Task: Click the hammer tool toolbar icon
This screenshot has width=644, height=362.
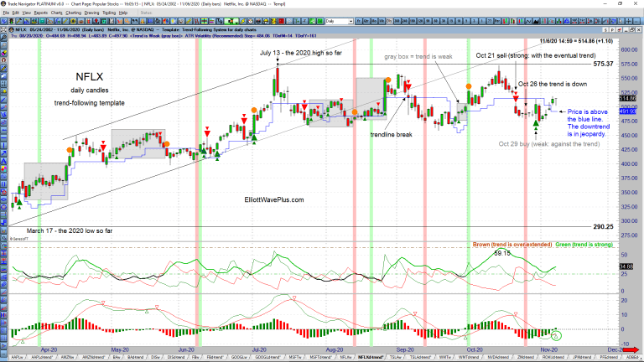Action: tap(19, 20)
